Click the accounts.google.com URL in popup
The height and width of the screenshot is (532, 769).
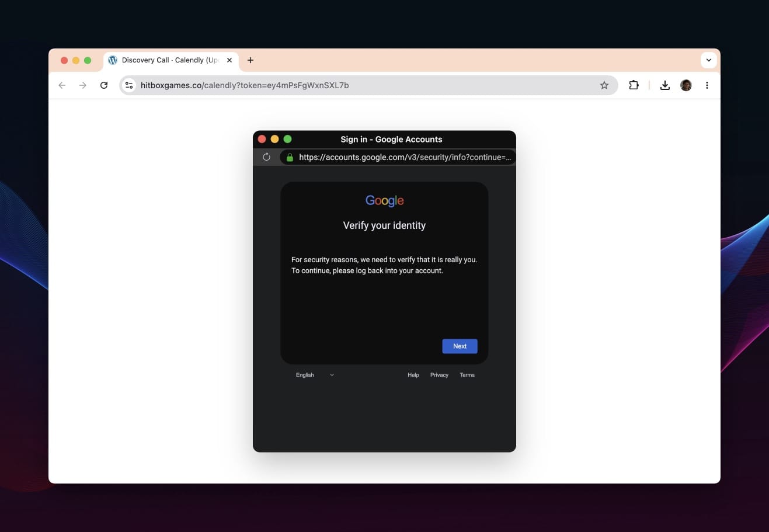(405, 157)
